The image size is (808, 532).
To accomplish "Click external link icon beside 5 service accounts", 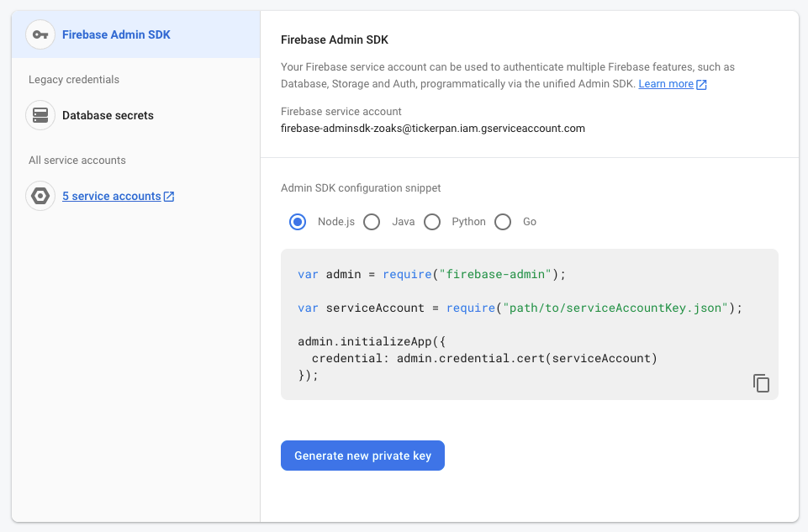I will [x=169, y=197].
